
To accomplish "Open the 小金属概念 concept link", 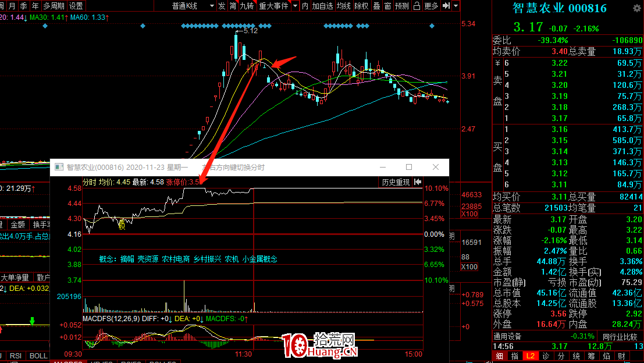I will [260, 259].
